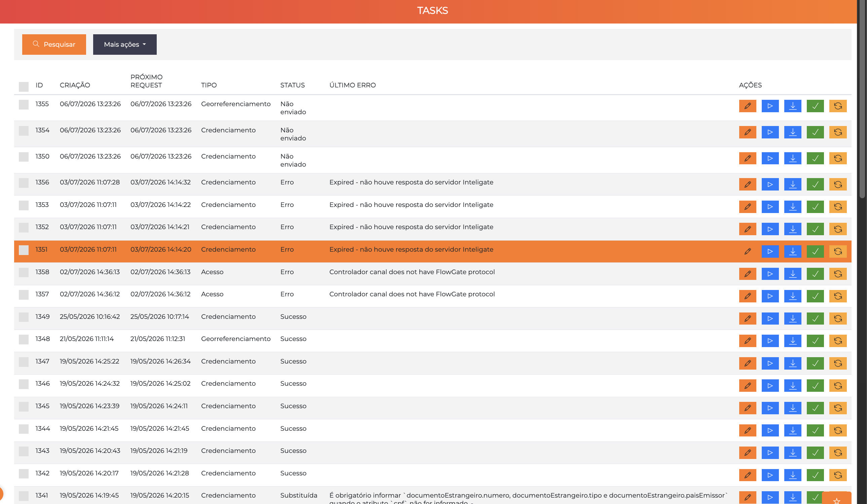The image size is (867, 504).
Task: Click the reload icon for task 1342
Action: click(x=838, y=475)
